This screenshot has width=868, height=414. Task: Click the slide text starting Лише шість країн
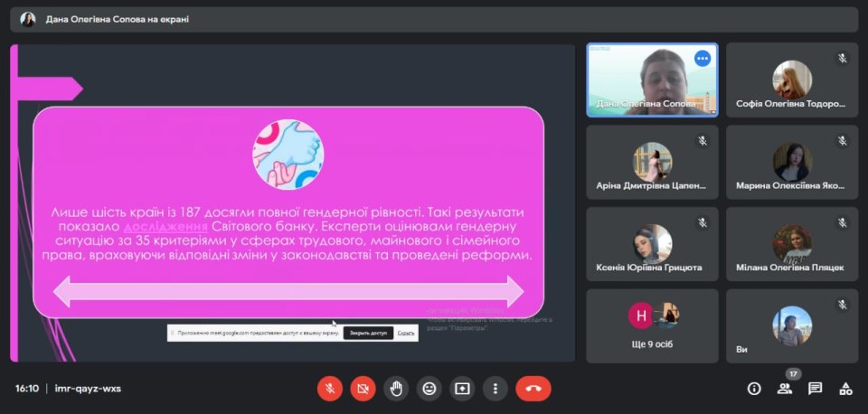point(288,234)
